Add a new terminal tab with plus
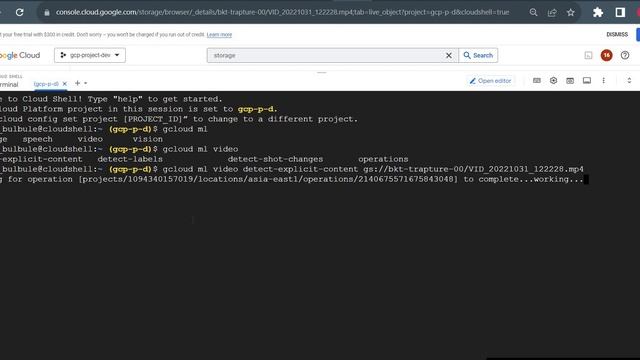 (77, 83)
